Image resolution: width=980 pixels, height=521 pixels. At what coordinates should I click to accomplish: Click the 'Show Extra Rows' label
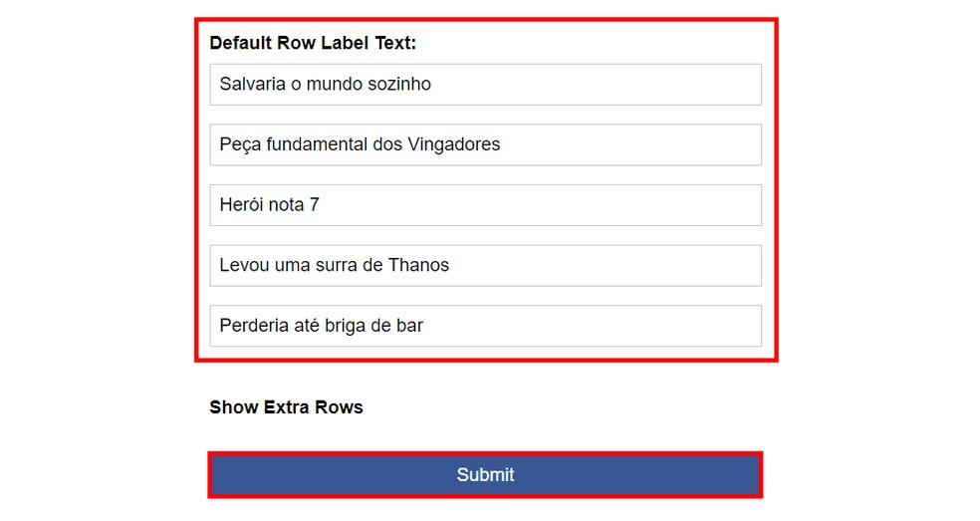click(x=286, y=407)
